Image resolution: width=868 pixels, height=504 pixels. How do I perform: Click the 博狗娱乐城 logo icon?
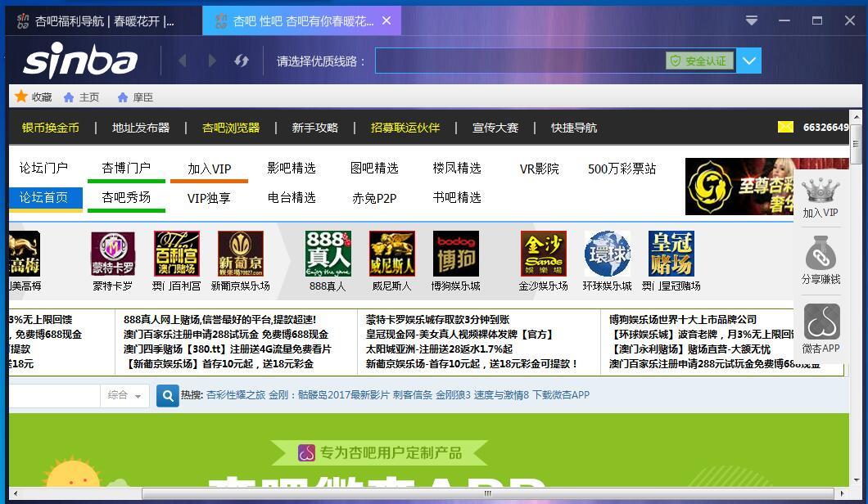pos(455,254)
